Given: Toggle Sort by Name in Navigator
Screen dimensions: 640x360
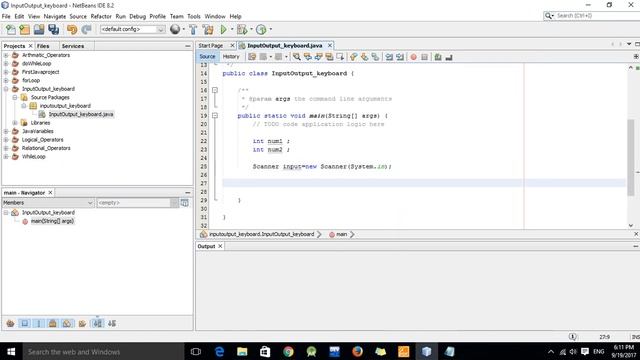Looking at the screenshot, I should click(x=98, y=324).
